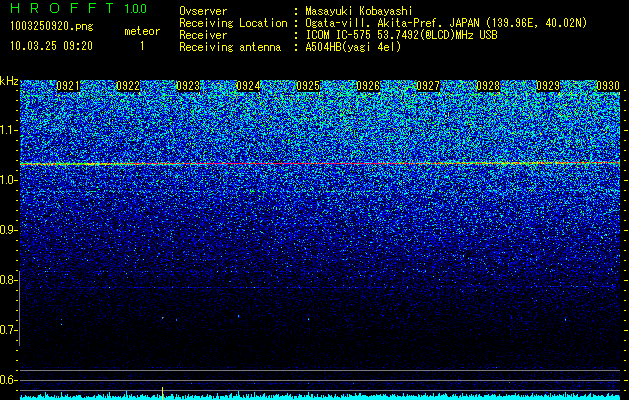Click the HROFFT 1.0.0 title text
The image size is (629, 400).
pos(78,8)
